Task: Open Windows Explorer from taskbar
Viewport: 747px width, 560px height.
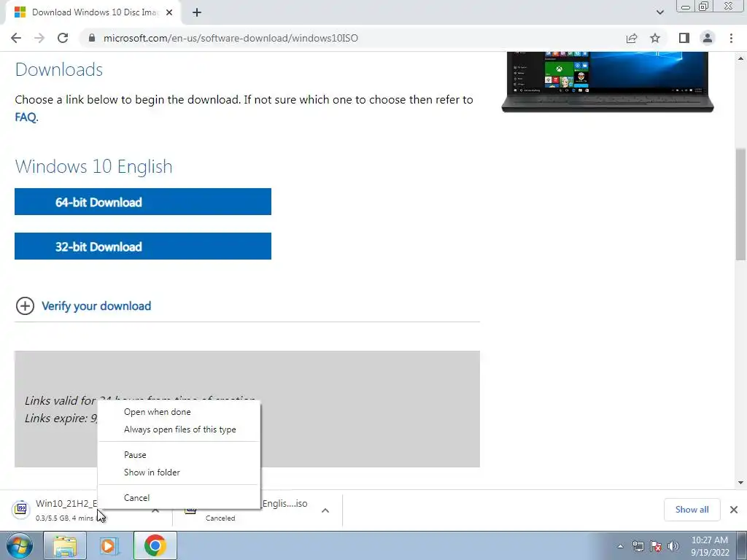Action: point(65,545)
